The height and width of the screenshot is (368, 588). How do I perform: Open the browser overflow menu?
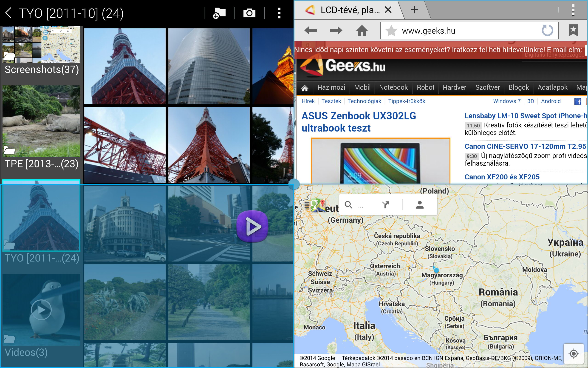click(x=573, y=10)
